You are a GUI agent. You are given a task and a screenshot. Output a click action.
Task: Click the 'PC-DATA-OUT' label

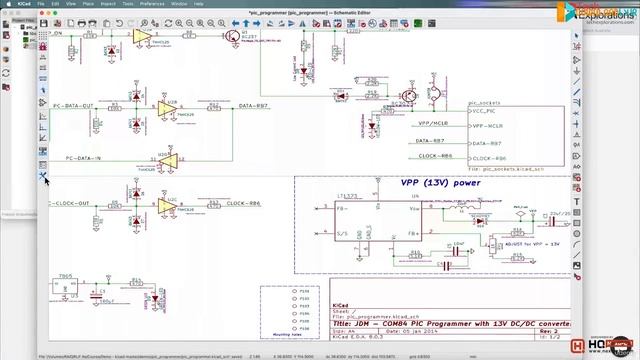tap(73, 106)
